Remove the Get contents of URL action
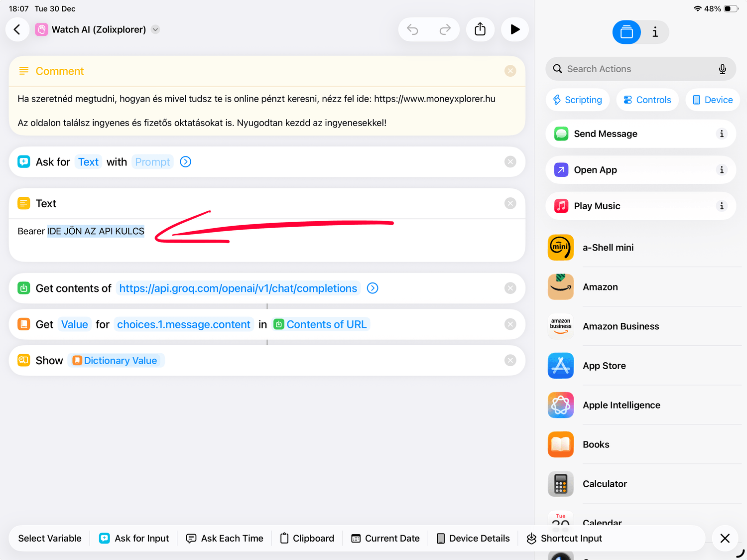 pos(510,288)
